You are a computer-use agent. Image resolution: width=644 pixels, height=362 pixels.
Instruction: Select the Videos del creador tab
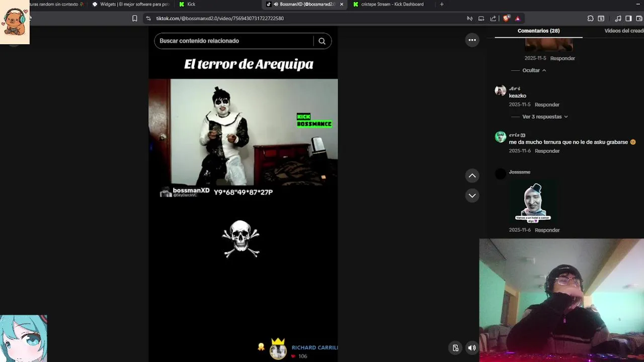point(624,31)
